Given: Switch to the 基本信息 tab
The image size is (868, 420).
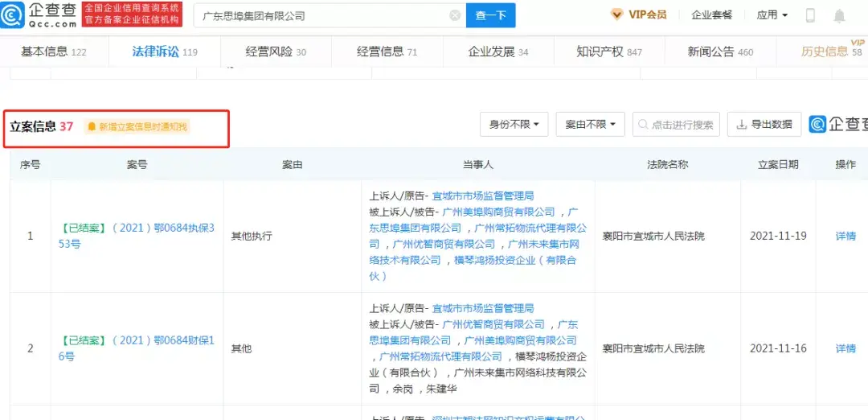Looking at the screenshot, I should coord(54,51).
